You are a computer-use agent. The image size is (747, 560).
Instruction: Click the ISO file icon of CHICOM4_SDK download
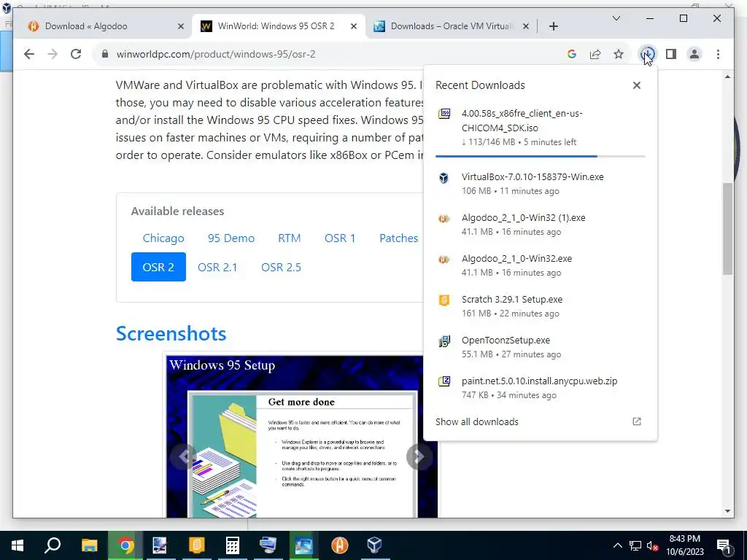click(444, 114)
